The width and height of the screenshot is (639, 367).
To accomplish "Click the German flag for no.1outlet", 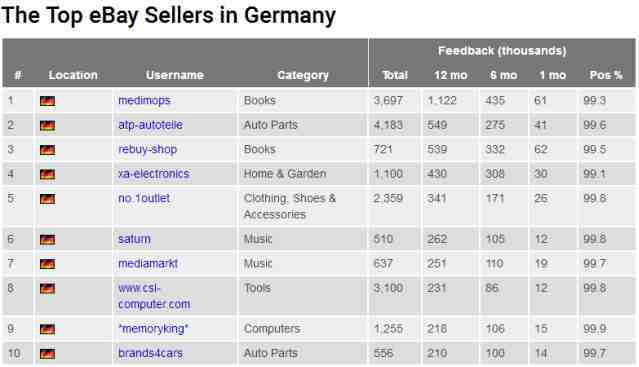I will click(x=47, y=199).
